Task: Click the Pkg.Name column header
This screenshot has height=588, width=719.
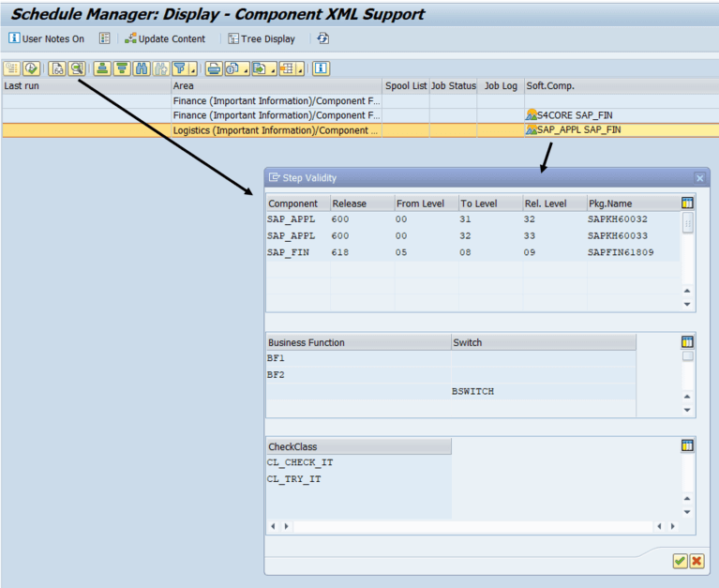Action: [x=634, y=204]
